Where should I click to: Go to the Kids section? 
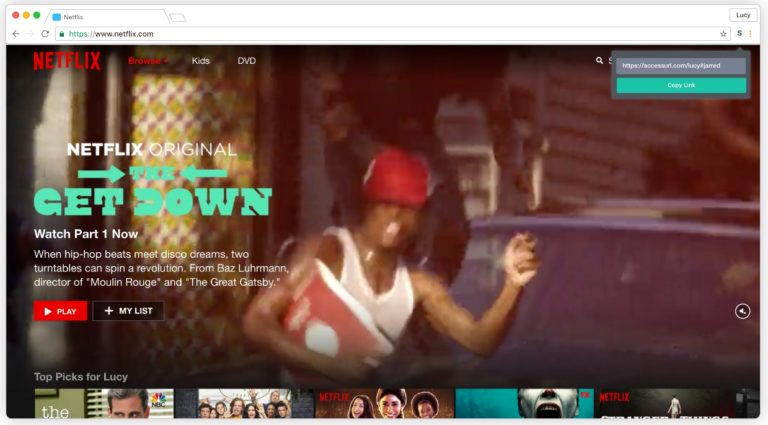click(x=201, y=61)
